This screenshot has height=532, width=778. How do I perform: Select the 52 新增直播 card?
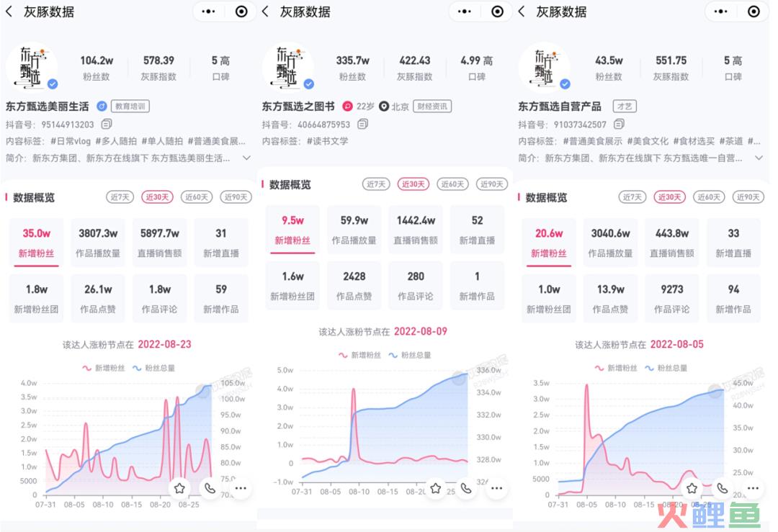click(478, 230)
